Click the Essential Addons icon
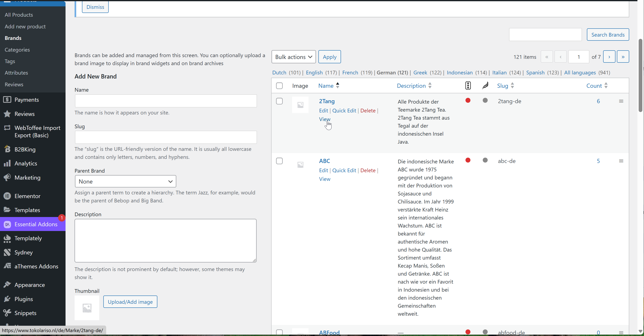644x336 pixels. [x=7, y=224]
